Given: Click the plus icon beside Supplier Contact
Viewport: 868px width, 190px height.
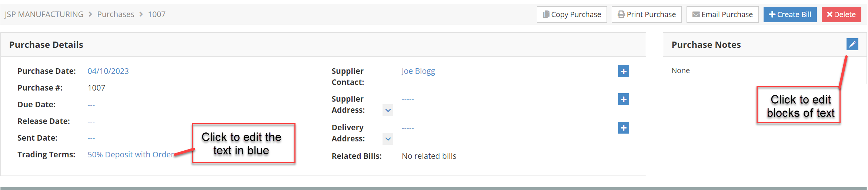Looking at the screenshot, I should click(x=624, y=71).
